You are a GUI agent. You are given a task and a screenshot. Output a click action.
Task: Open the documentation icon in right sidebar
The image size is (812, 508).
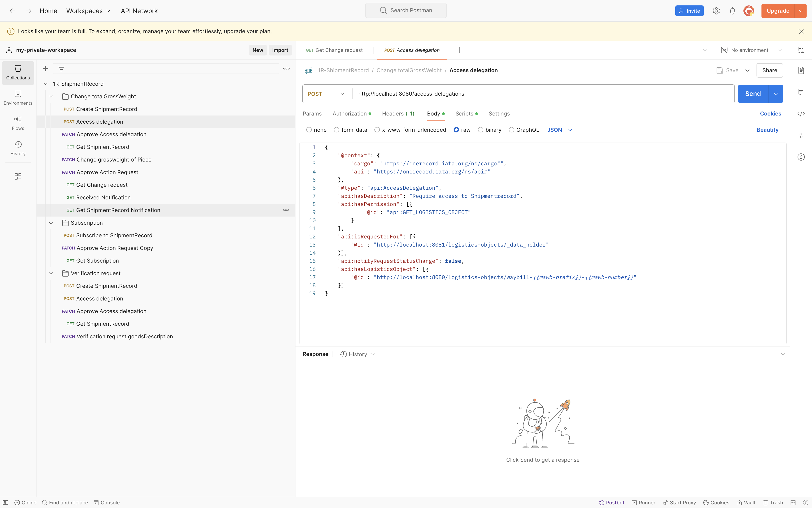click(x=801, y=70)
